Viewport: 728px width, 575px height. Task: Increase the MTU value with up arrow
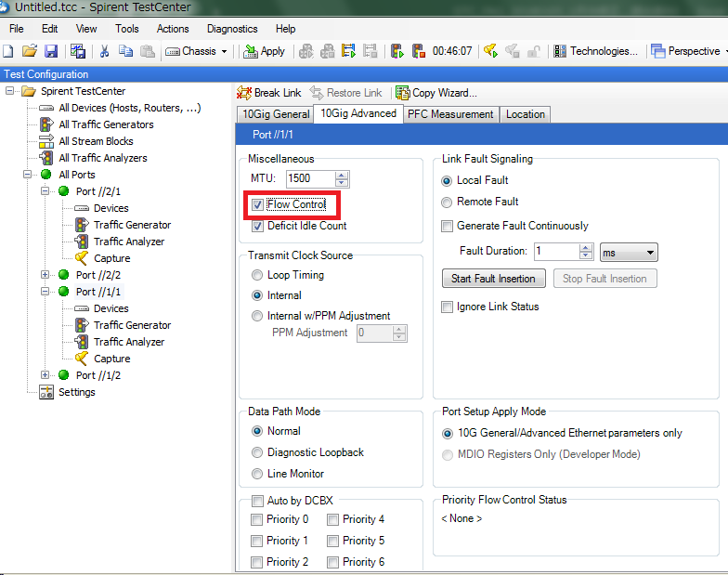coord(342,175)
